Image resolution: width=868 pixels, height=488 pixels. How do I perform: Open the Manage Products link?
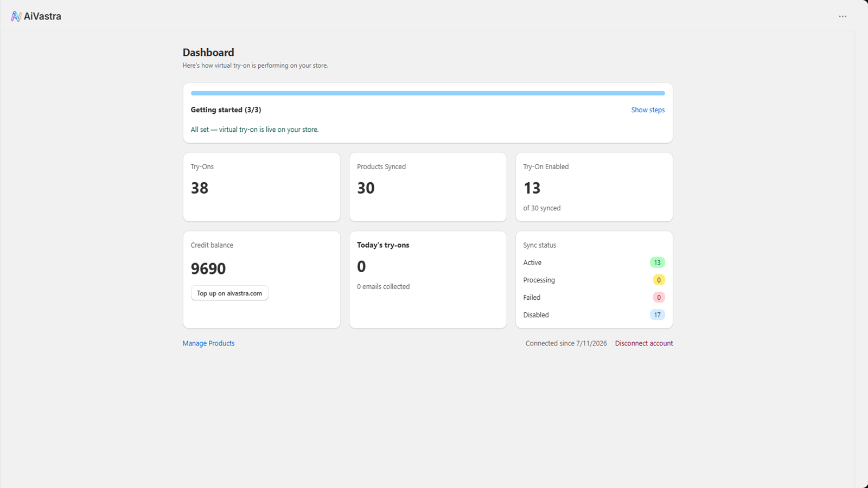208,343
